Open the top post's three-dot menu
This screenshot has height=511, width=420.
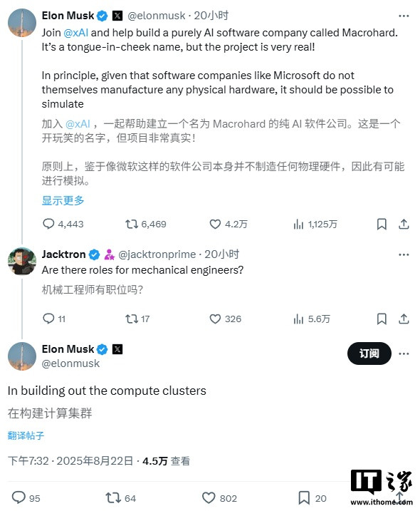(x=404, y=16)
